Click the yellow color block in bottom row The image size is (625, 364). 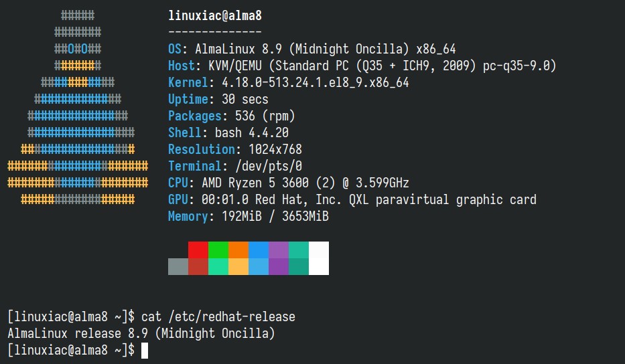click(x=238, y=266)
